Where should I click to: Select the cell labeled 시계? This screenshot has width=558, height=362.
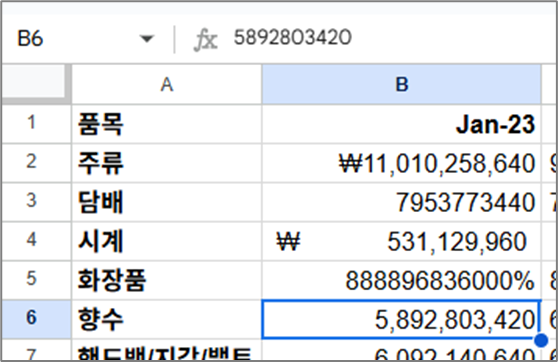coord(167,241)
